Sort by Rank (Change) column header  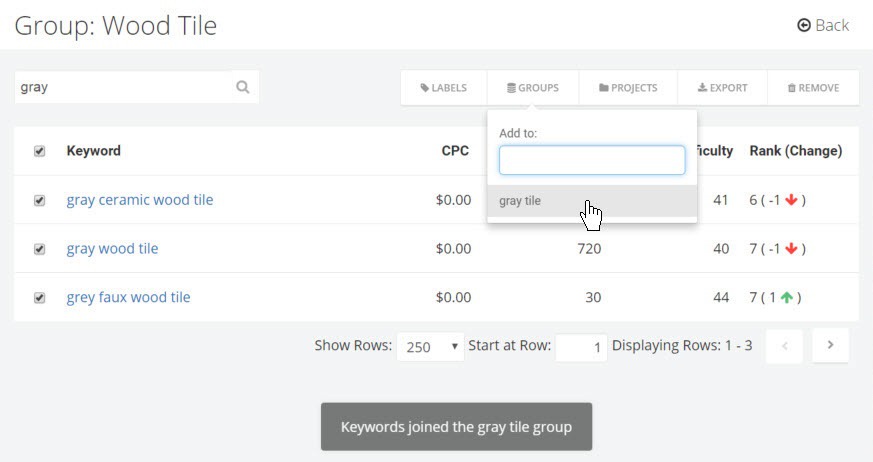(x=796, y=151)
